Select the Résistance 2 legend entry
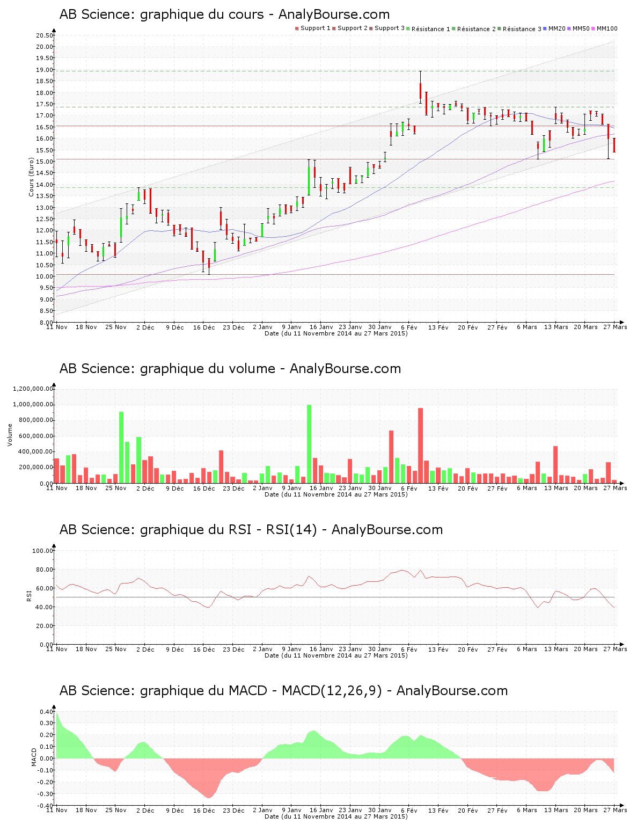The height and width of the screenshot is (832, 644). coord(474,29)
